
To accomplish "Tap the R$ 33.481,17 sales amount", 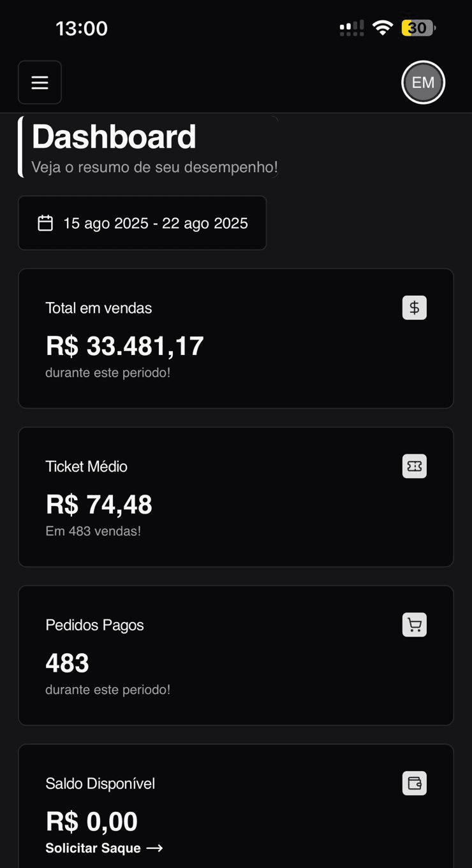I will point(125,346).
